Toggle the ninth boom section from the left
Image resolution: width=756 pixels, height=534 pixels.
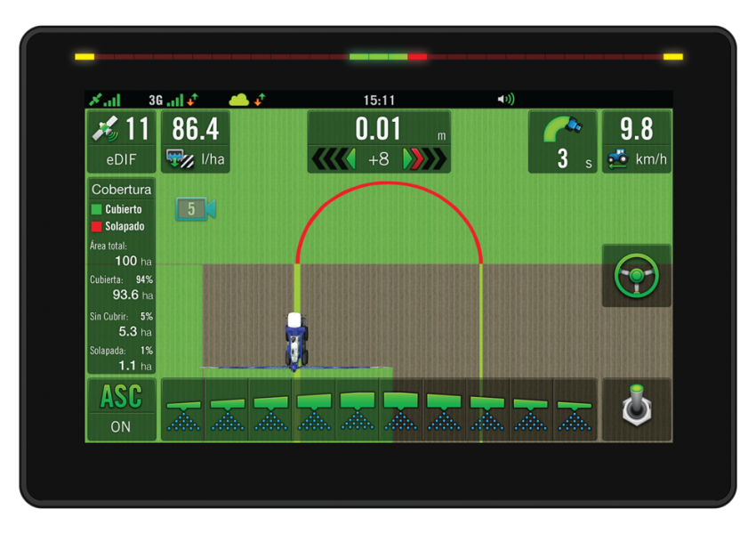[531, 409]
